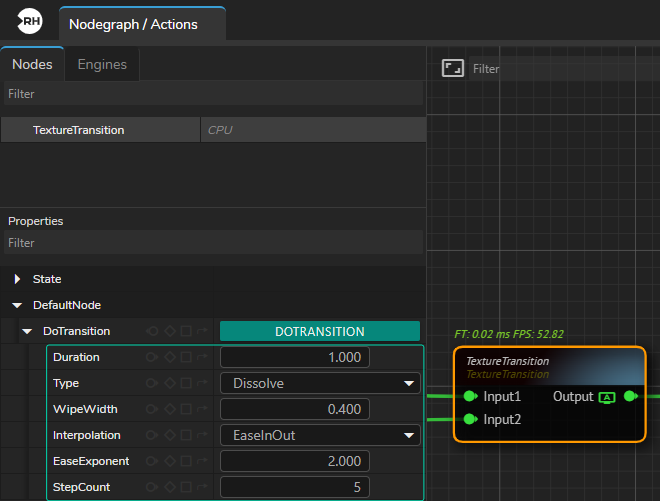This screenshot has width=660, height=501.
Task: Switch to the Nodes tab
Action: (32, 64)
